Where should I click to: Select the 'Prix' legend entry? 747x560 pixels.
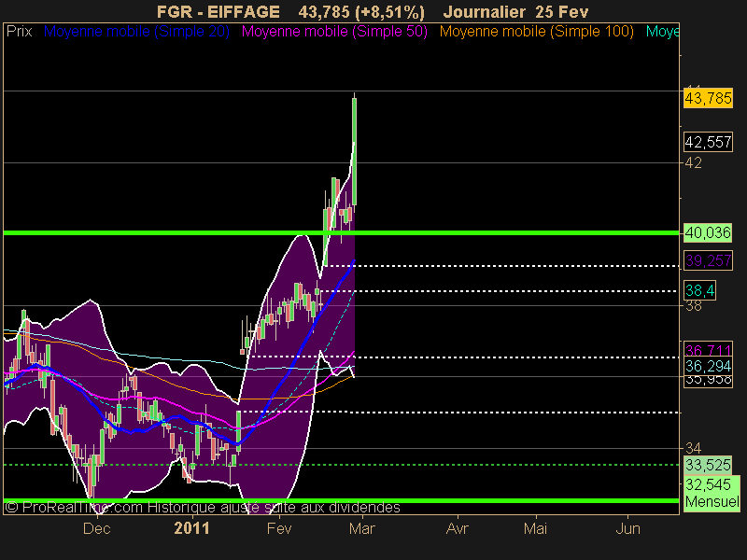19,32
